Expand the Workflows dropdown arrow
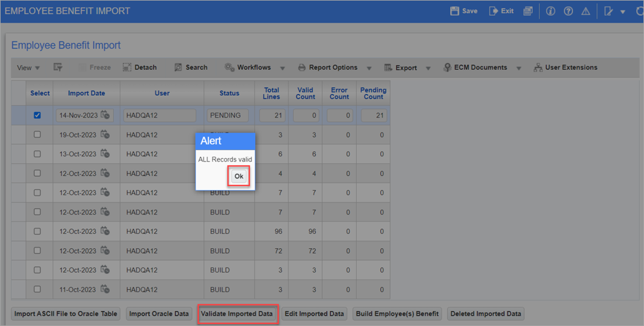 (282, 68)
